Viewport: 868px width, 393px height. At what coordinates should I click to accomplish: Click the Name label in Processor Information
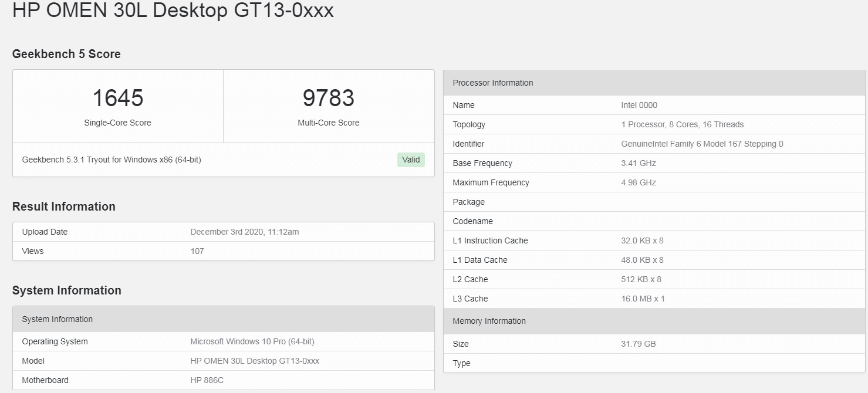464,105
